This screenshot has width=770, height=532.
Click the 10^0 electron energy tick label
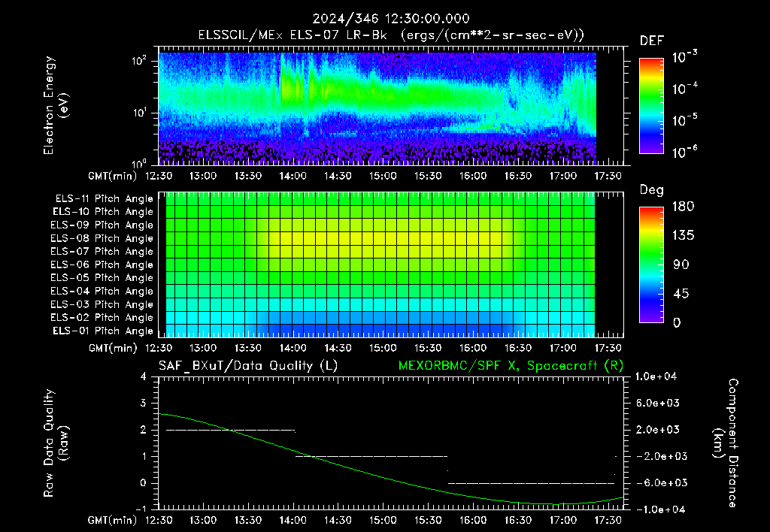139,163
